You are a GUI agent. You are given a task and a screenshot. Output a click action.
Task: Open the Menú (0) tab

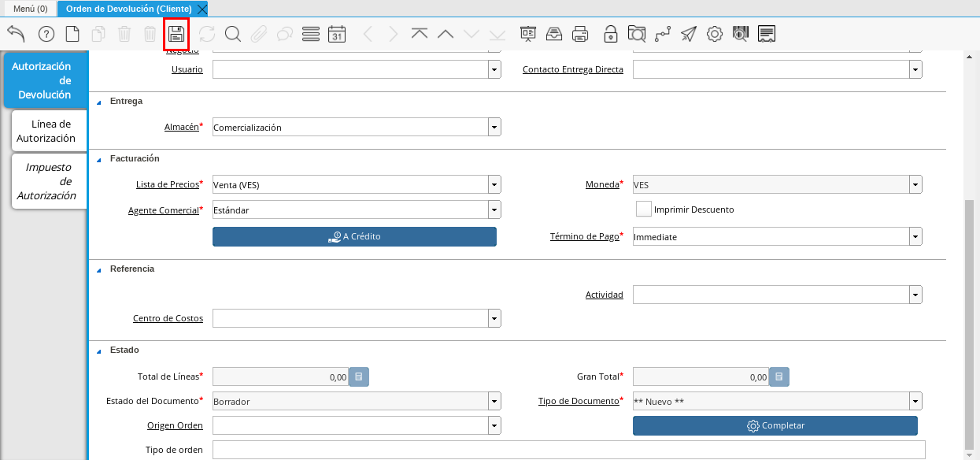coord(30,9)
